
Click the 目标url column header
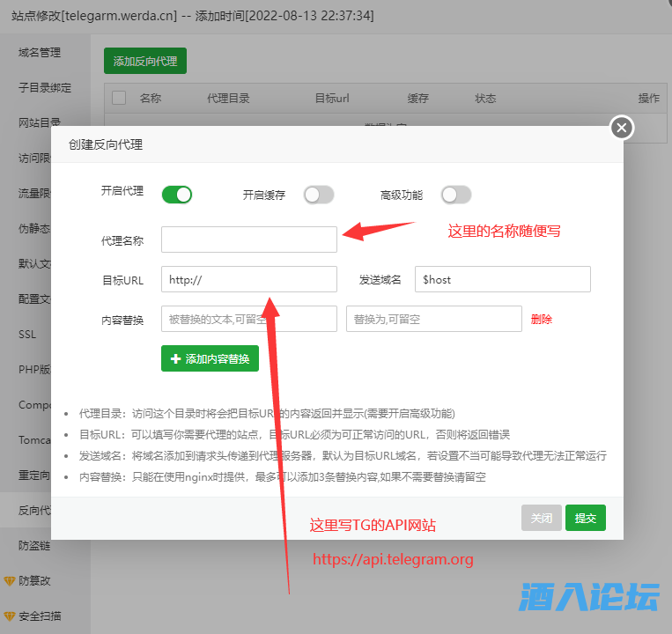(332, 98)
